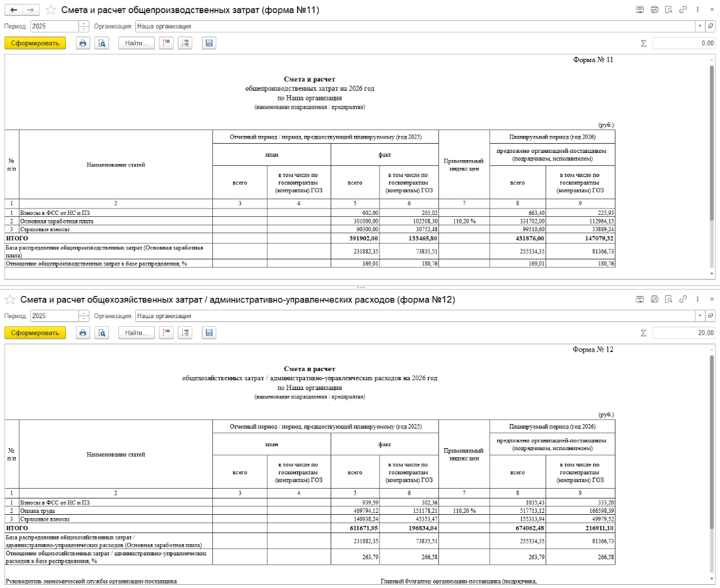This screenshot has height=588, width=720.
Task: Select cell 216911,10 in form №12
Action: (x=580, y=528)
